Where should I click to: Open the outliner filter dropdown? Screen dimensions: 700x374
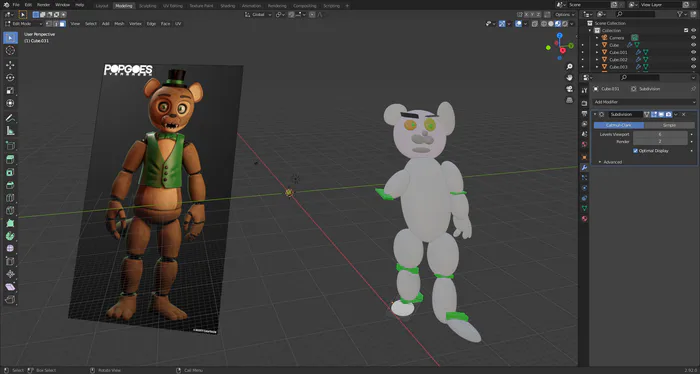click(x=682, y=15)
